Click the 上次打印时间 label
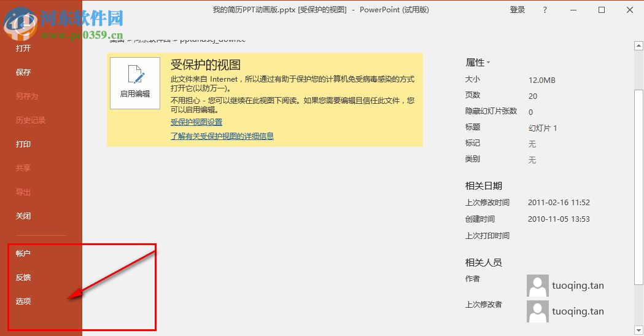The image size is (644, 336). tap(487, 236)
